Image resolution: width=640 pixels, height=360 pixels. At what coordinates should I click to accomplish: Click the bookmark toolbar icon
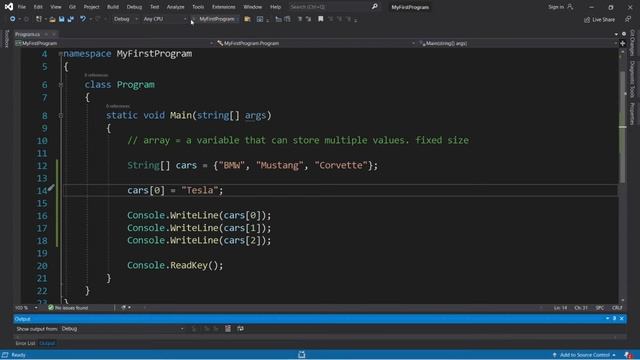tap(321, 19)
